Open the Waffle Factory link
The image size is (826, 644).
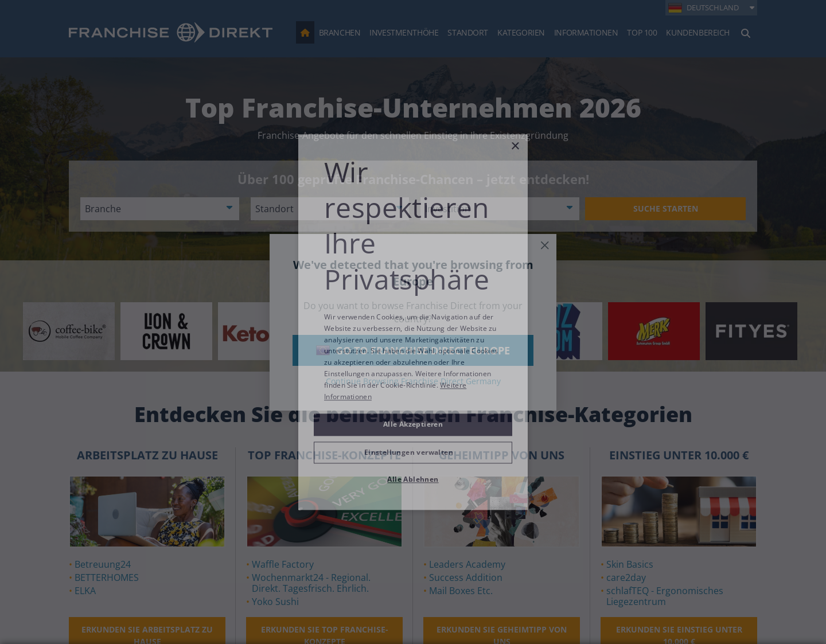click(283, 564)
